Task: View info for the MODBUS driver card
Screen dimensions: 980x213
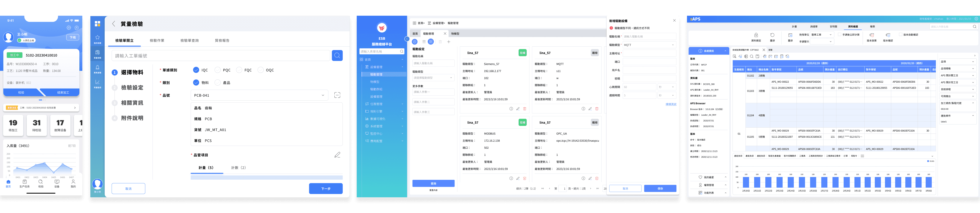Action: coord(511,178)
